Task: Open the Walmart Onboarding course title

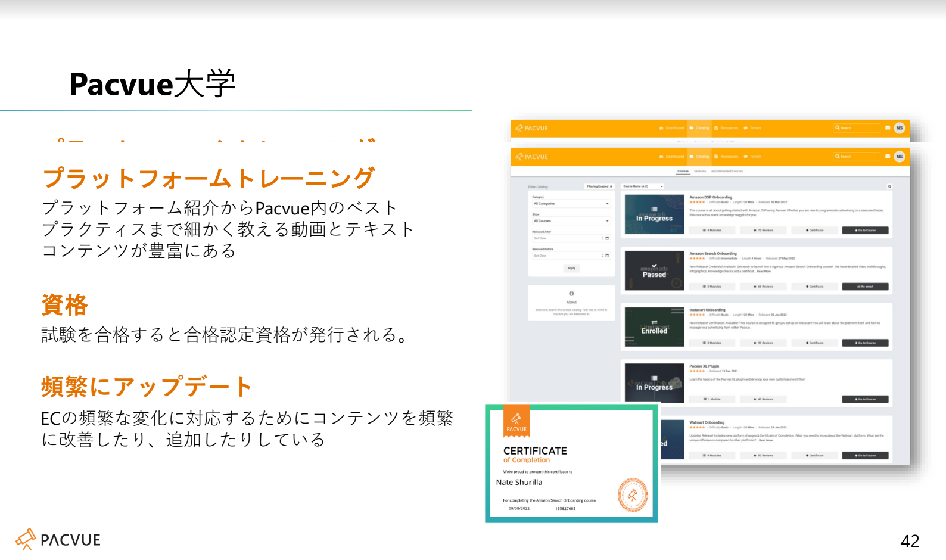Action: point(707,422)
